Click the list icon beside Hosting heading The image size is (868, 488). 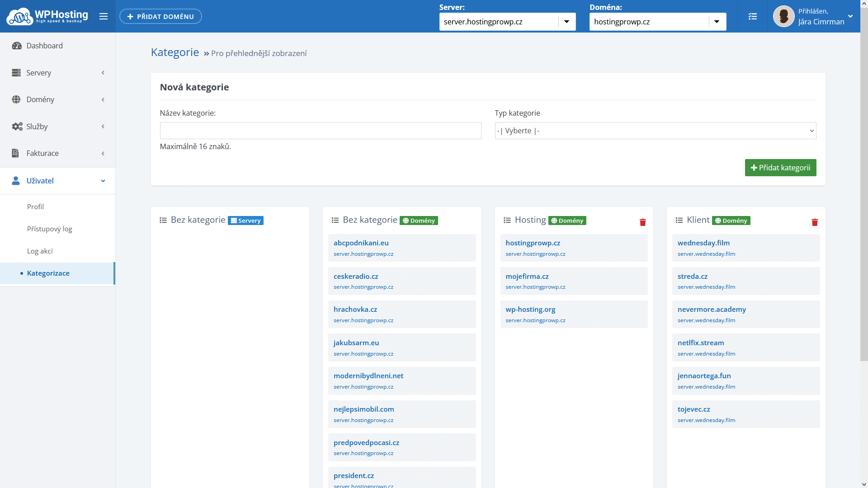point(507,221)
